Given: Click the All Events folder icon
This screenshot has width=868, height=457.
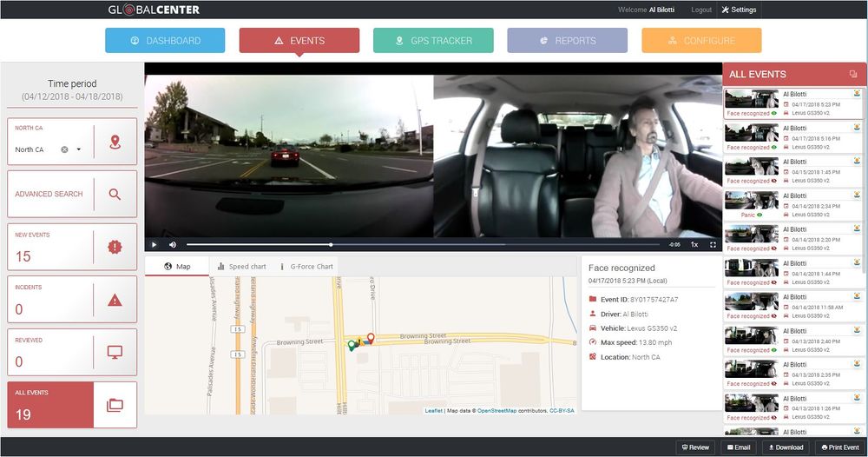Looking at the screenshot, I should (115, 405).
